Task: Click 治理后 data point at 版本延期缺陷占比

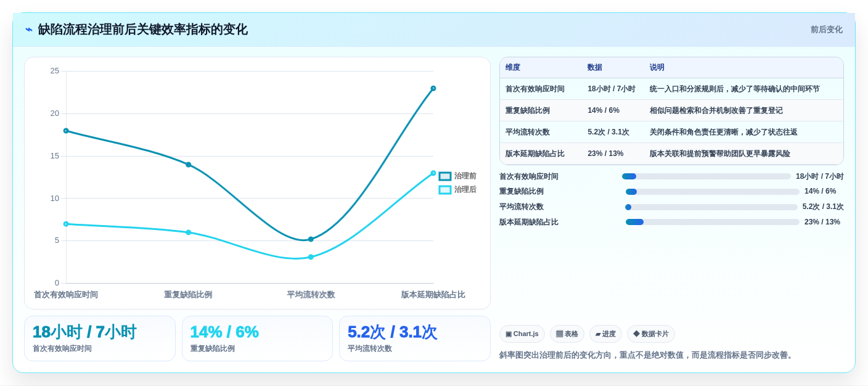Action: click(433, 173)
